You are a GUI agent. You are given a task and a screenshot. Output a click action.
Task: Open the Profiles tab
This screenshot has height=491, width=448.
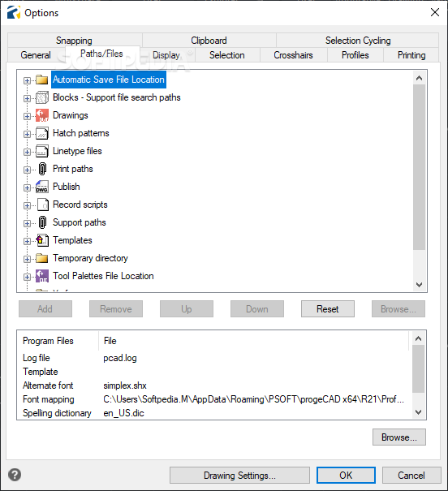click(x=355, y=55)
